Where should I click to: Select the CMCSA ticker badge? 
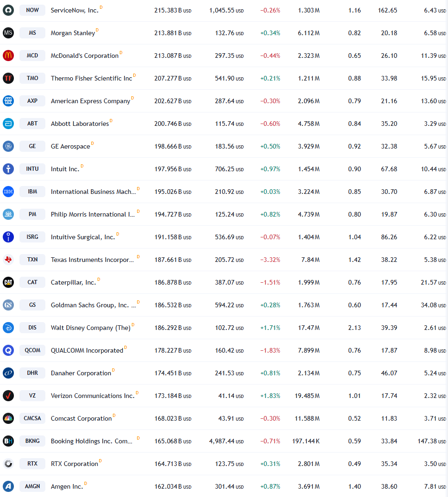point(32,418)
